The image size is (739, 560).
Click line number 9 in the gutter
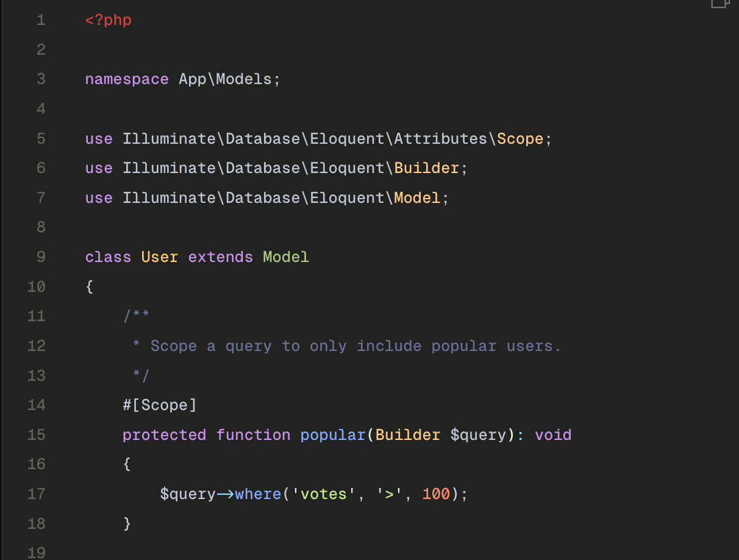click(x=41, y=257)
